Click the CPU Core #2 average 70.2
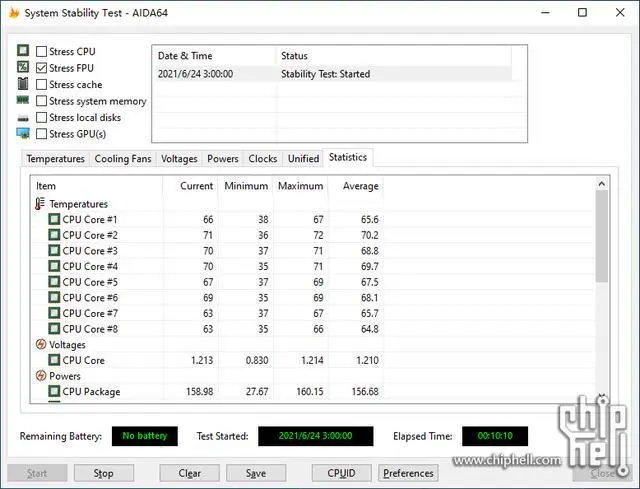Screen dimensions: 640x489 370,235
